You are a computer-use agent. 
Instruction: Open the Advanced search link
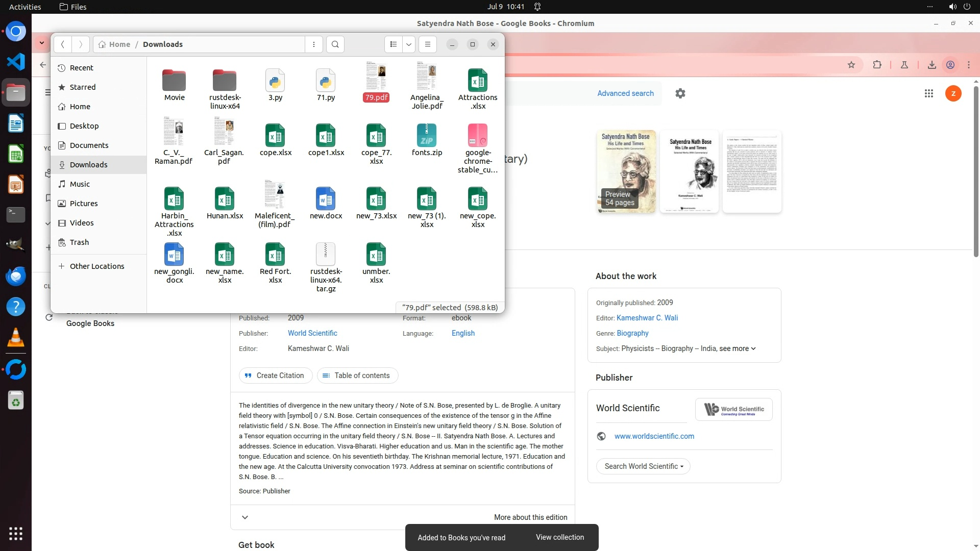click(625, 93)
